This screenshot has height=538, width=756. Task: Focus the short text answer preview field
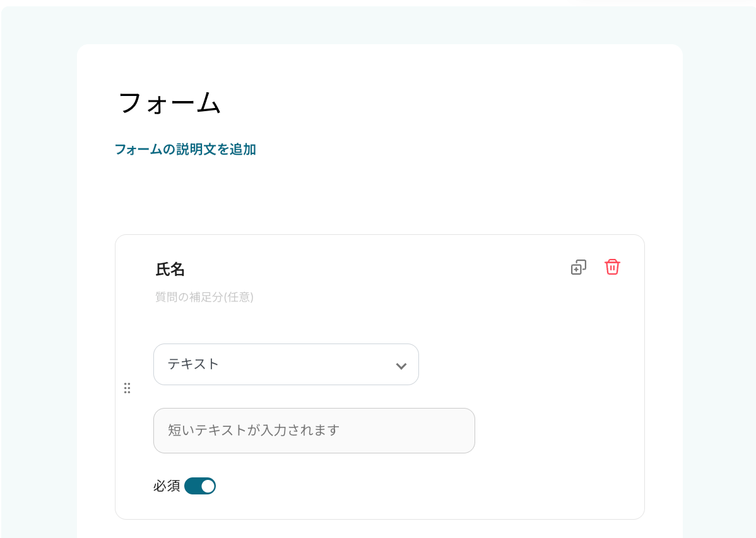coord(314,431)
